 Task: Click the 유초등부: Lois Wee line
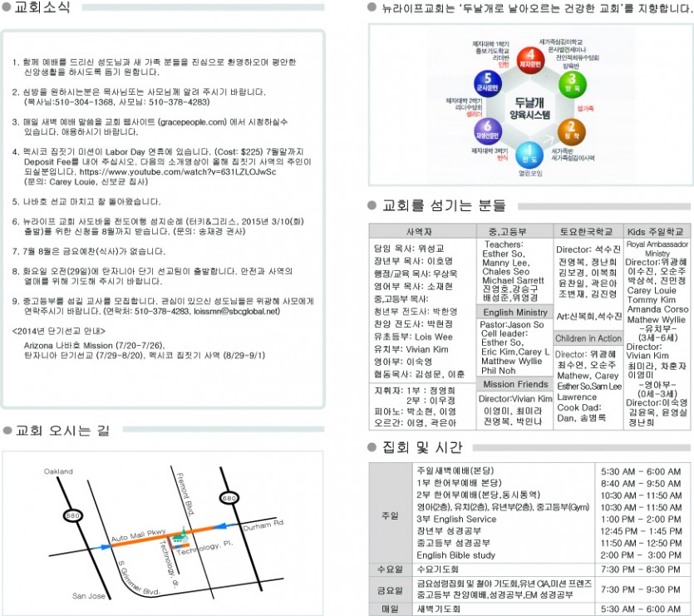pos(413,337)
